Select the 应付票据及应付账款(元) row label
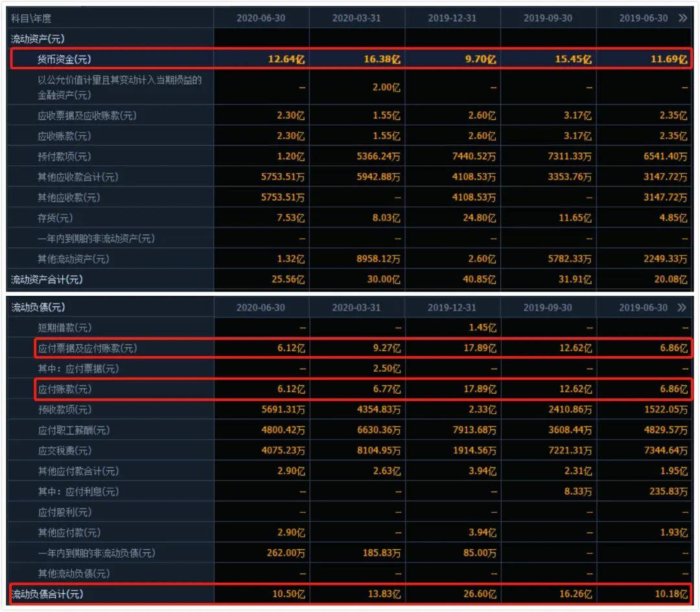 tap(87, 348)
